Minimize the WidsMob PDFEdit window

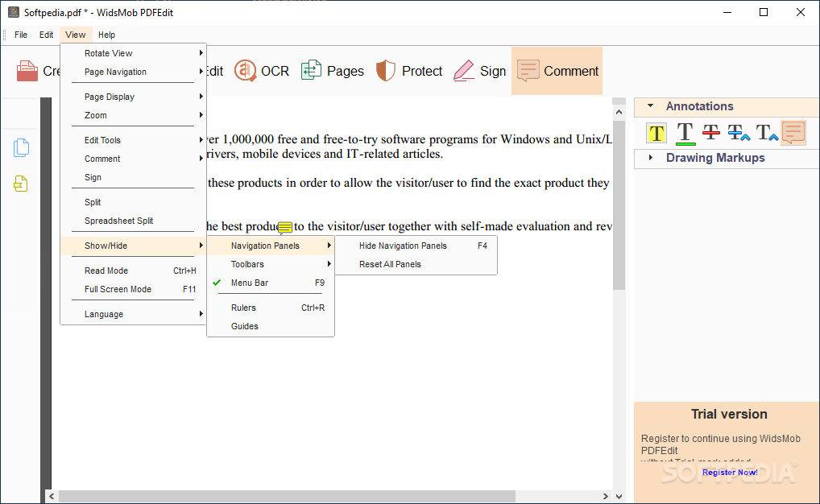(727, 12)
